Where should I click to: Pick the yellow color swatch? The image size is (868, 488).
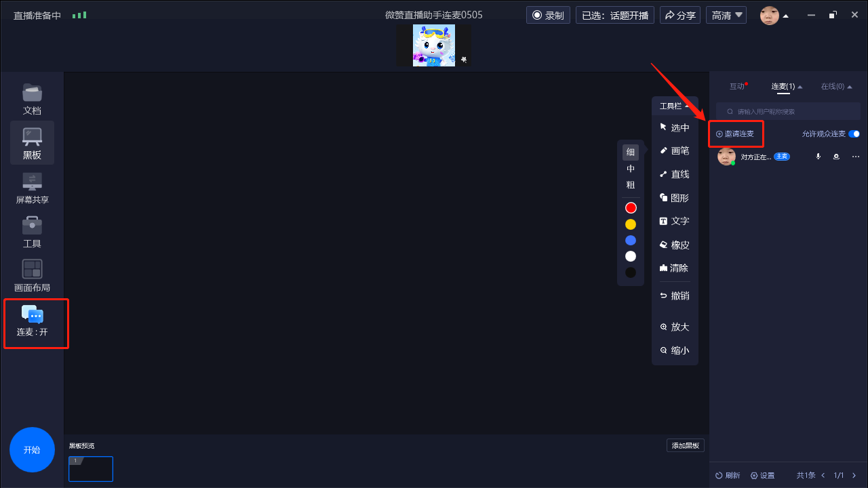tap(631, 224)
